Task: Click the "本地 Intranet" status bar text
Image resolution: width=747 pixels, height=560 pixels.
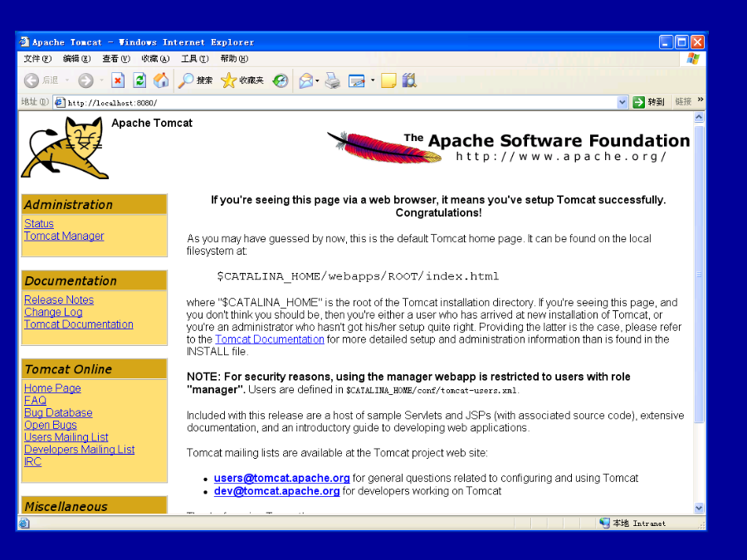Action: click(639, 523)
